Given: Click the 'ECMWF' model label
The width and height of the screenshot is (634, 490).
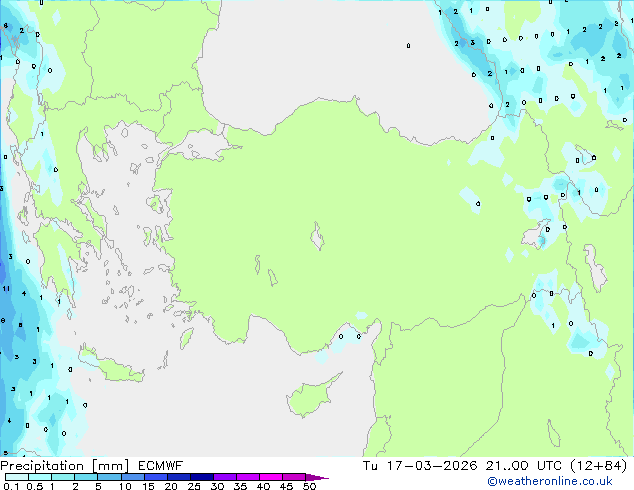Looking at the screenshot, I should (161, 466).
